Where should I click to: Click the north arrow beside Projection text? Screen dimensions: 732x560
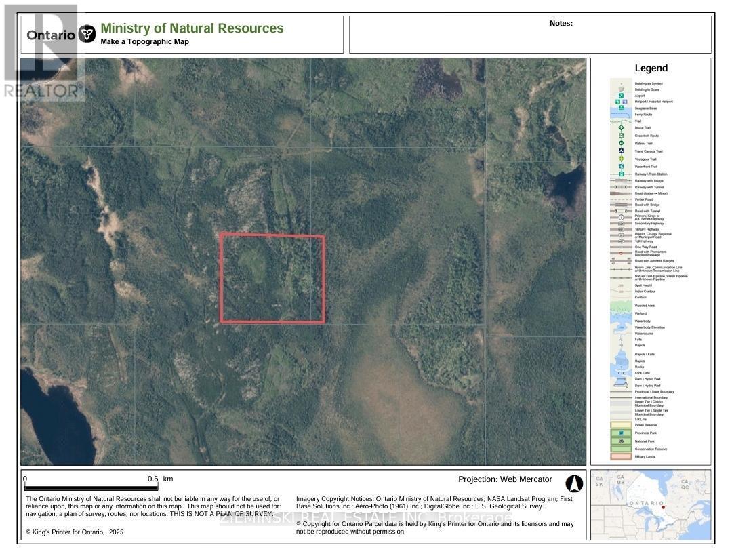click(x=574, y=483)
